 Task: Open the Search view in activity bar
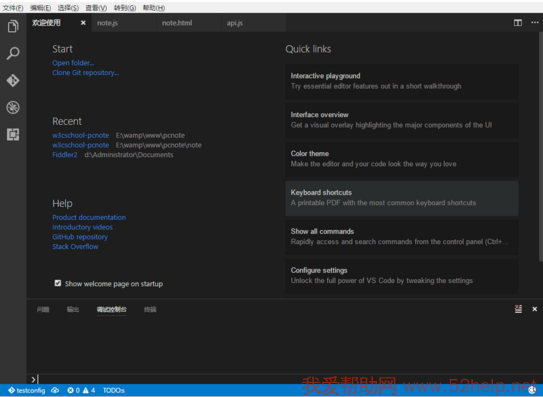click(x=13, y=53)
